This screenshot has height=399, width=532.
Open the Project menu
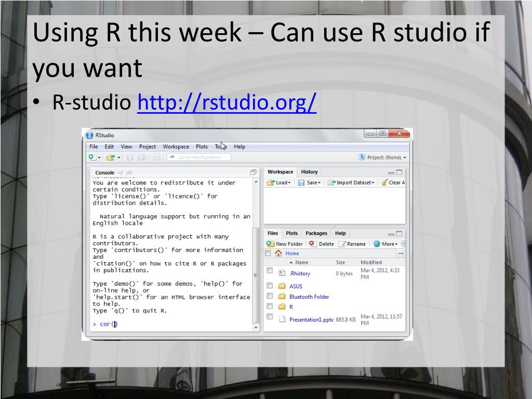click(148, 147)
